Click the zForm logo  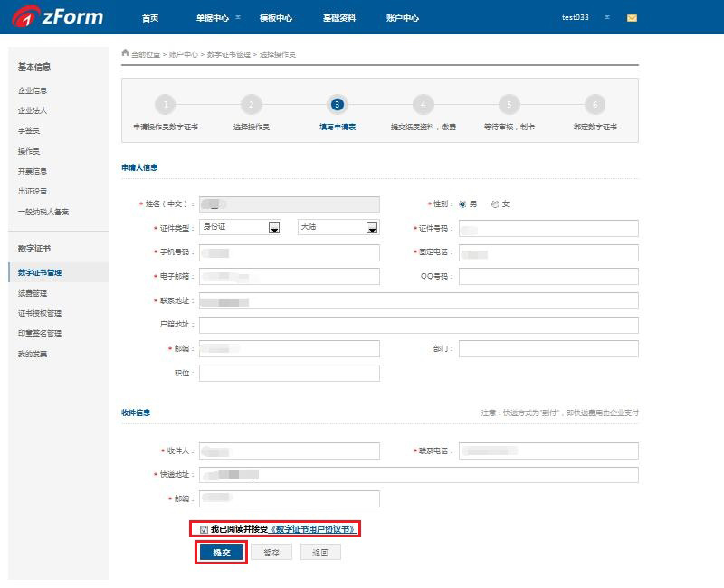(58, 17)
